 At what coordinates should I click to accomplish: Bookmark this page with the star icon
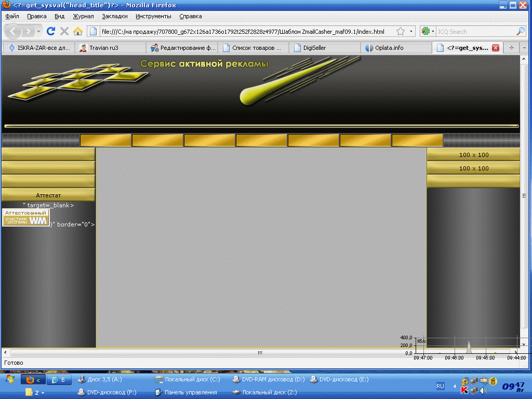click(401, 32)
